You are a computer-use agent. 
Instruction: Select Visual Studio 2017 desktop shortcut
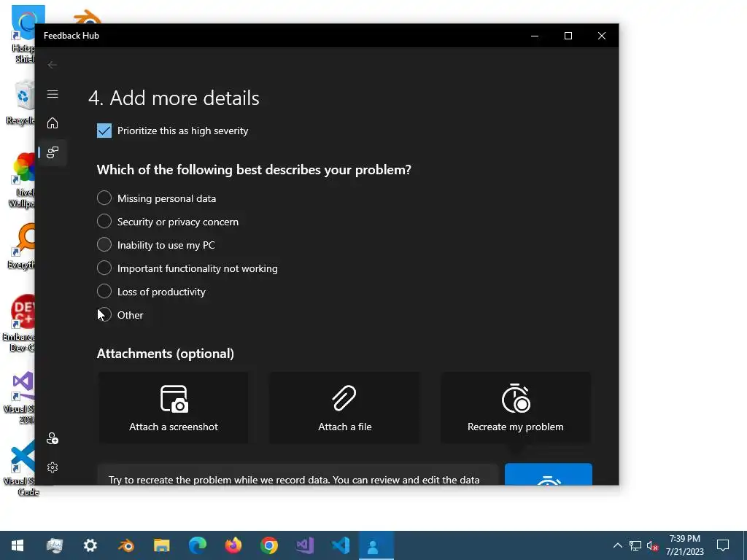(x=20, y=397)
